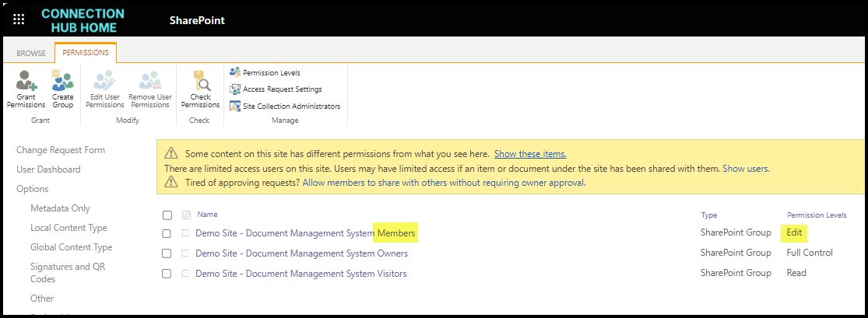Click the Grant Permissions icon
The width and height of the screenshot is (868, 318).
point(26,82)
